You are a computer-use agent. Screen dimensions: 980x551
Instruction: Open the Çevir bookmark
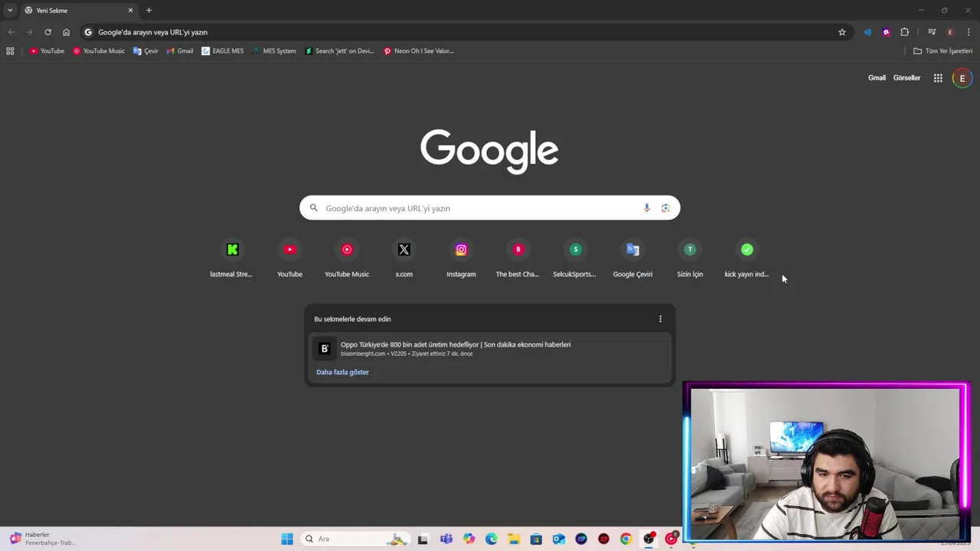(145, 51)
